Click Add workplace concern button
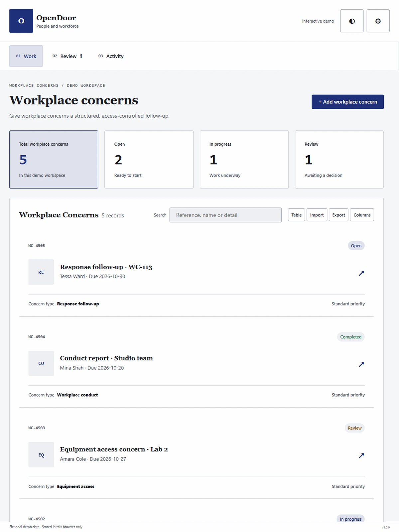The image size is (399, 532). point(347,102)
